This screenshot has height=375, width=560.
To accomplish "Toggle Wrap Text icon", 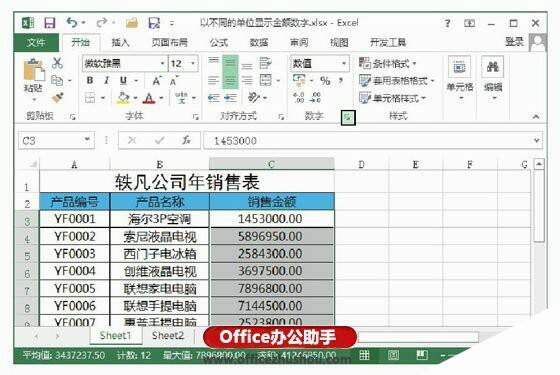I will pyautogui.click(x=265, y=63).
